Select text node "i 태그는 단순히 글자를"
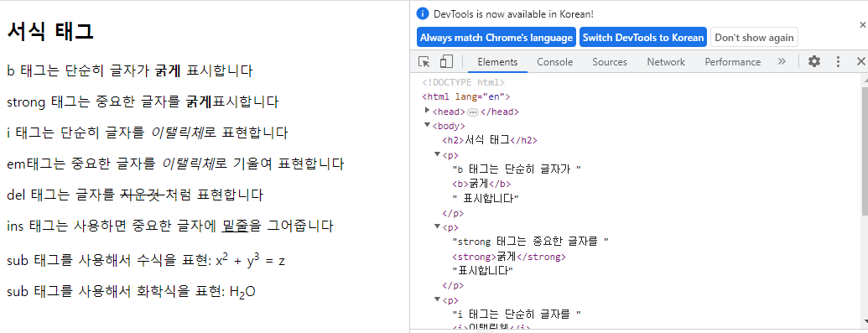868x333 pixels. pyautogui.click(x=517, y=315)
